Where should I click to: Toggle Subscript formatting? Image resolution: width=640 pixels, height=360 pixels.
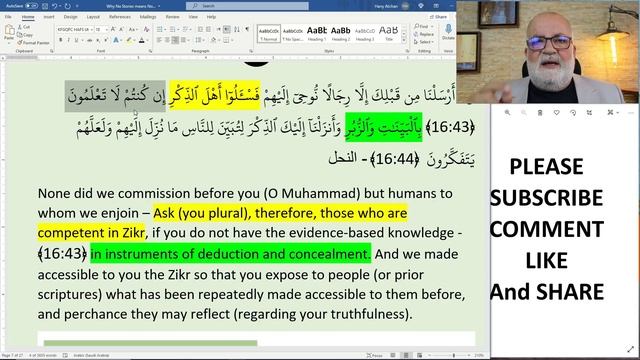[x=98, y=40]
